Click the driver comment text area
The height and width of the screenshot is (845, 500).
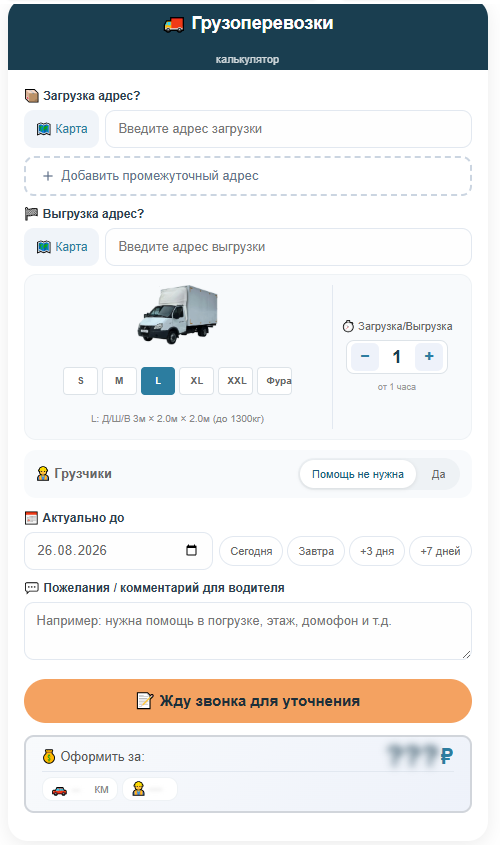coord(248,631)
